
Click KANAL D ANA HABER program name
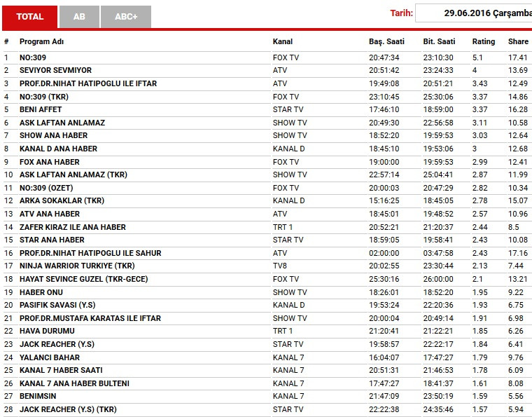click(x=58, y=149)
